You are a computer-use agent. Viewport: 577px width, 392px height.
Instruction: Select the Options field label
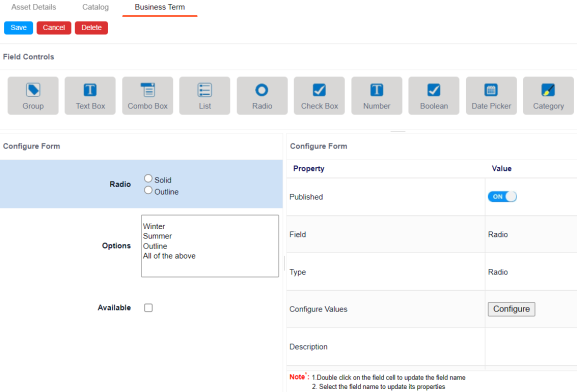click(x=116, y=246)
